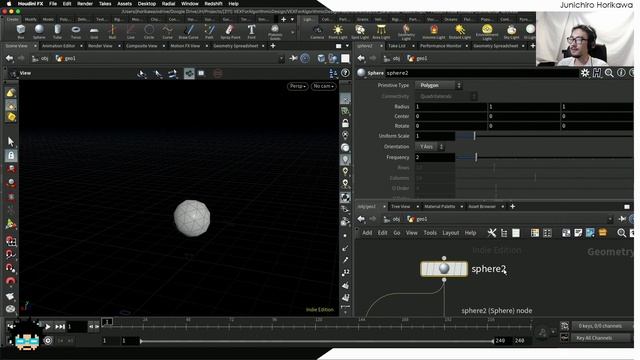
Task: Expand the Create shelf overflow arrow
Action: [292, 32]
